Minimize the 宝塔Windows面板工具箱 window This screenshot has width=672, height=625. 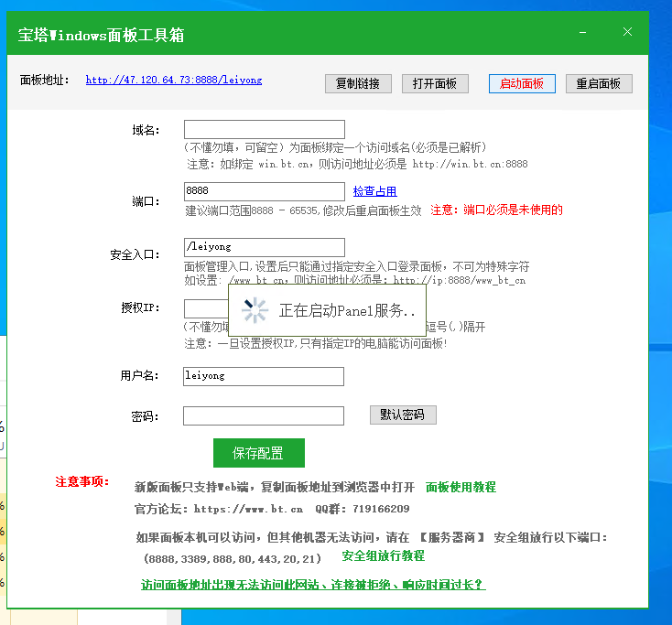click(582, 32)
